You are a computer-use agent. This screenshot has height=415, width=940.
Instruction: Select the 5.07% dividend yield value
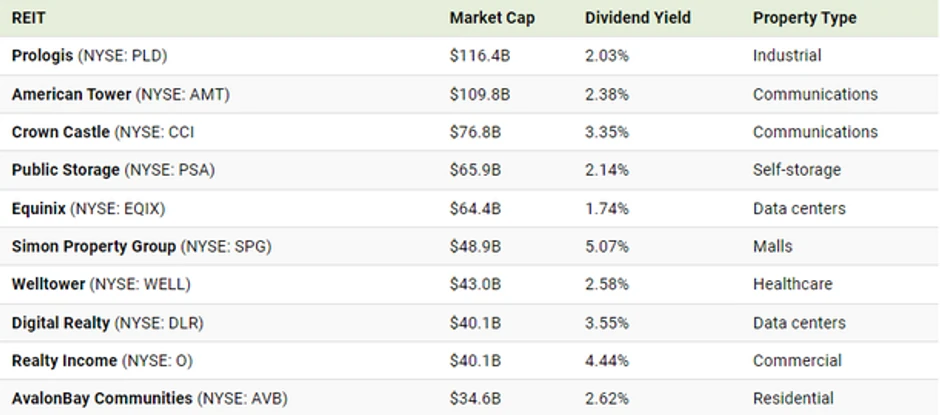tap(607, 246)
